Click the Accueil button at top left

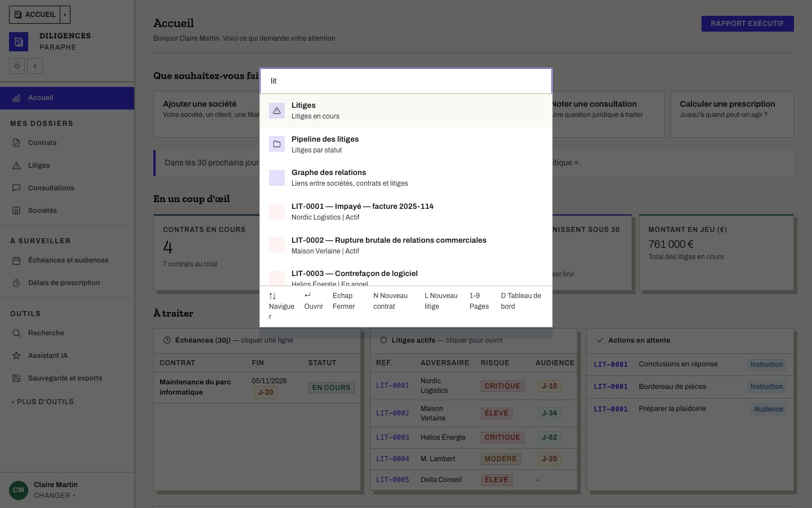click(34, 15)
